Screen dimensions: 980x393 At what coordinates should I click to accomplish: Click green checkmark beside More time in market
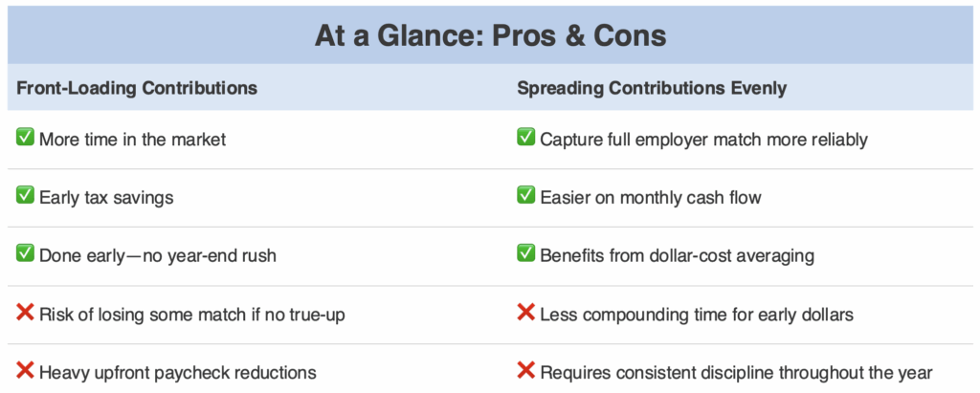click(26, 138)
